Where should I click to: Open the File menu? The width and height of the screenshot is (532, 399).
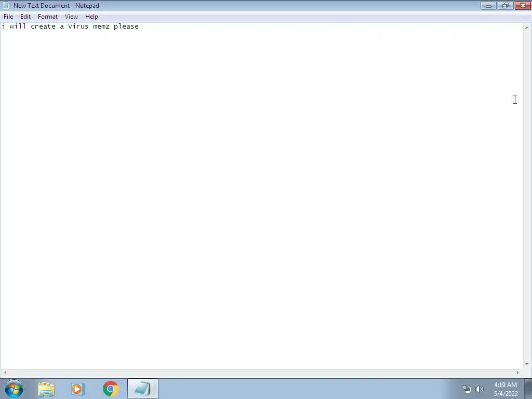tap(8, 16)
